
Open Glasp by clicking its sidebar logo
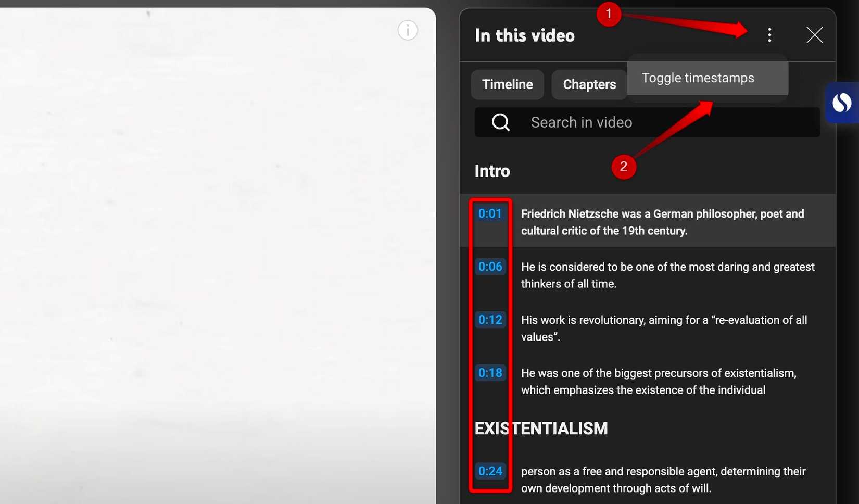pyautogui.click(x=842, y=103)
